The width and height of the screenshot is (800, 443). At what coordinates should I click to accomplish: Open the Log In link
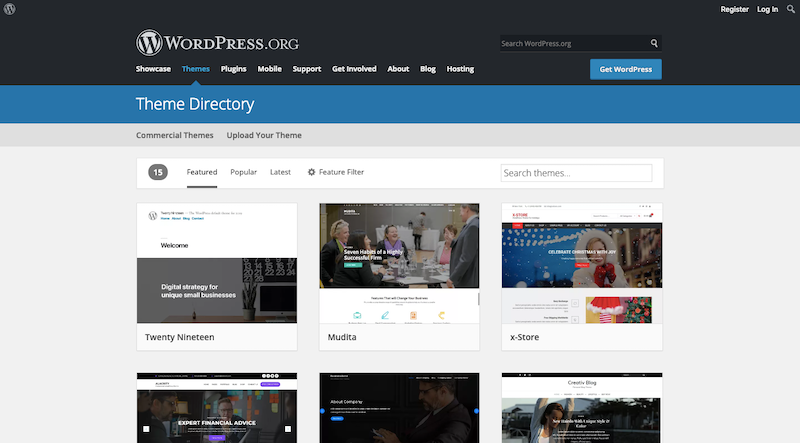pyautogui.click(x=767, y=9)
